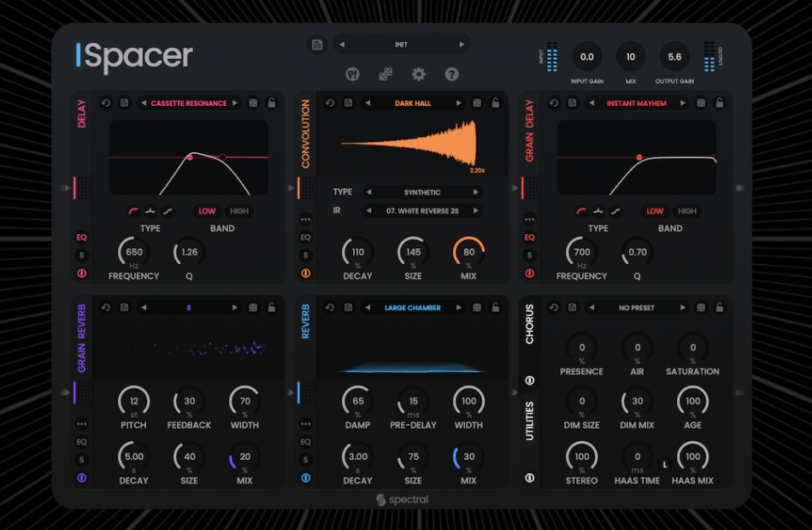Toggle Utilities power button
The width and height of the screenshot is (812, 530).
529,478
